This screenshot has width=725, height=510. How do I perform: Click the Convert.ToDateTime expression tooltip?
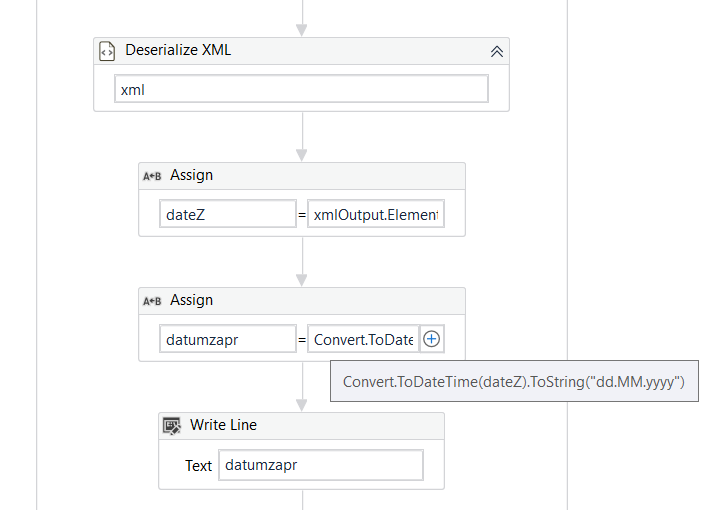(513, 382)
